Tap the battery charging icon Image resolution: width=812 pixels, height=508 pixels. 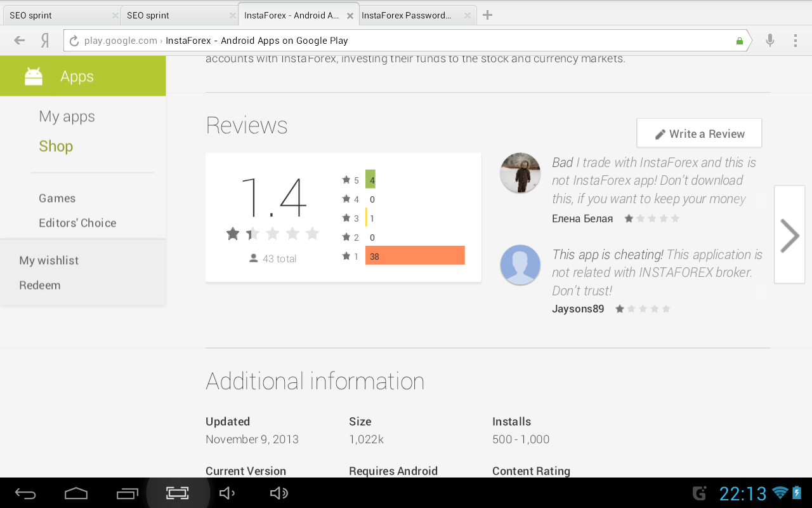click(x=797, y=493)
